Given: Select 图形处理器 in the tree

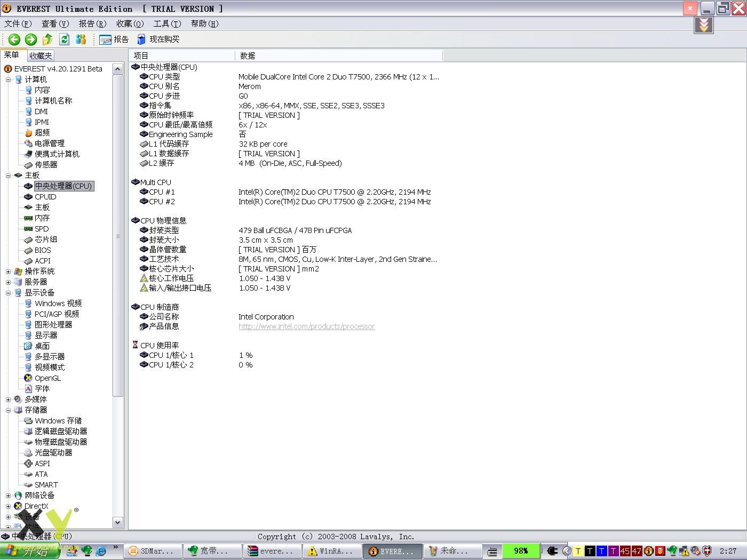Looking at the screenshot, I should 53,325.
